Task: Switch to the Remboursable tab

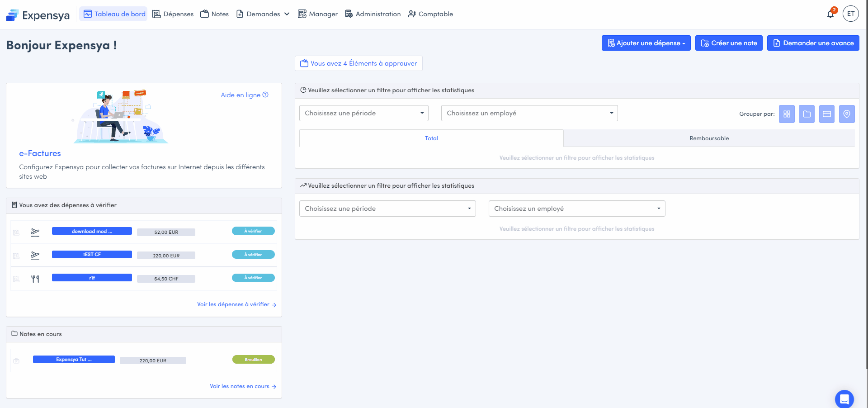Action: coord(709,138)
